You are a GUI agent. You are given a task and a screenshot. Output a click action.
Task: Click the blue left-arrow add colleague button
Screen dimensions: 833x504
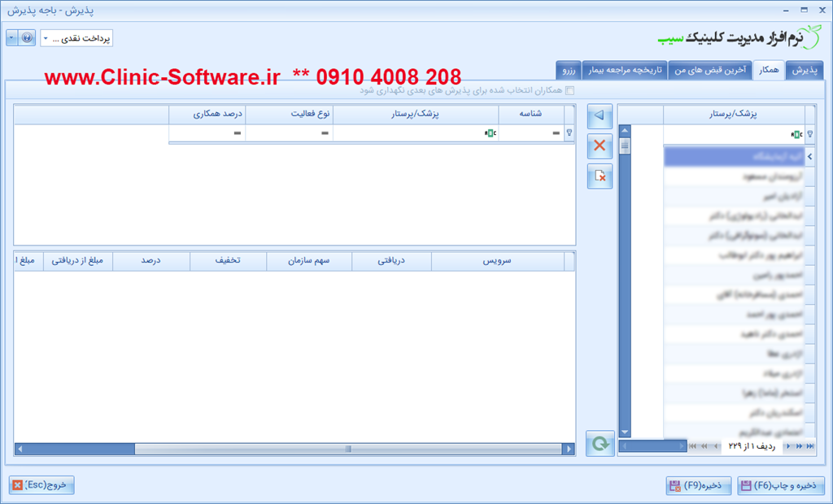click(x=600, y=116)
